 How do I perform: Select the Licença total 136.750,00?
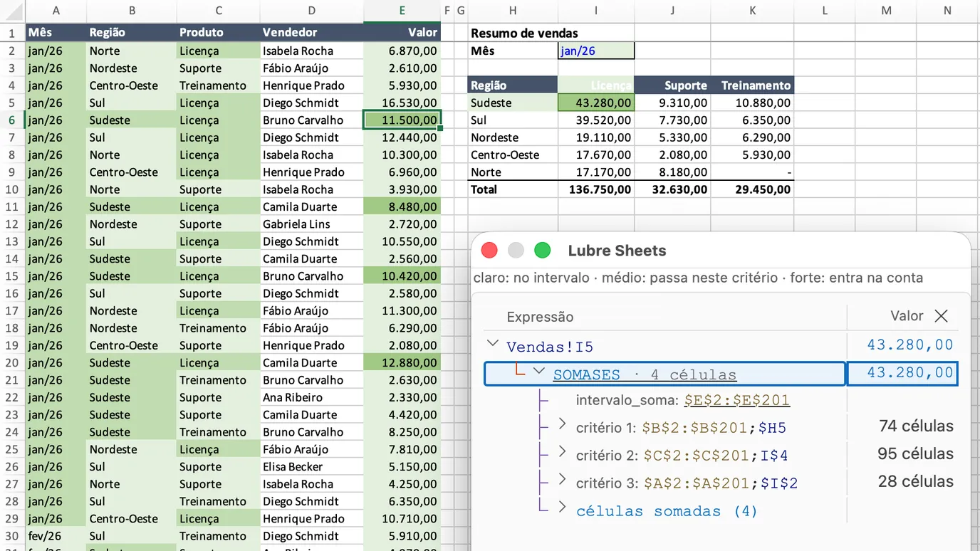click(x=596, y=189)
